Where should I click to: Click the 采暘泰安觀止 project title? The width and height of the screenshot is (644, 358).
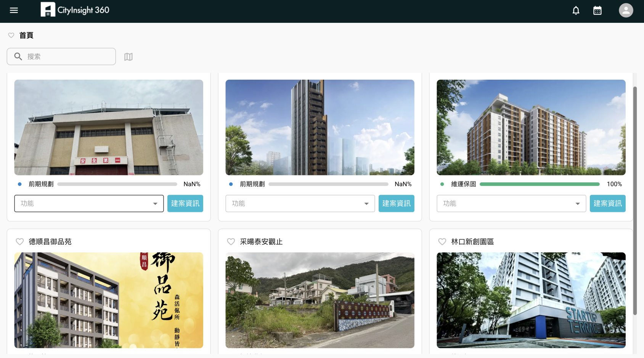(261, 242)
